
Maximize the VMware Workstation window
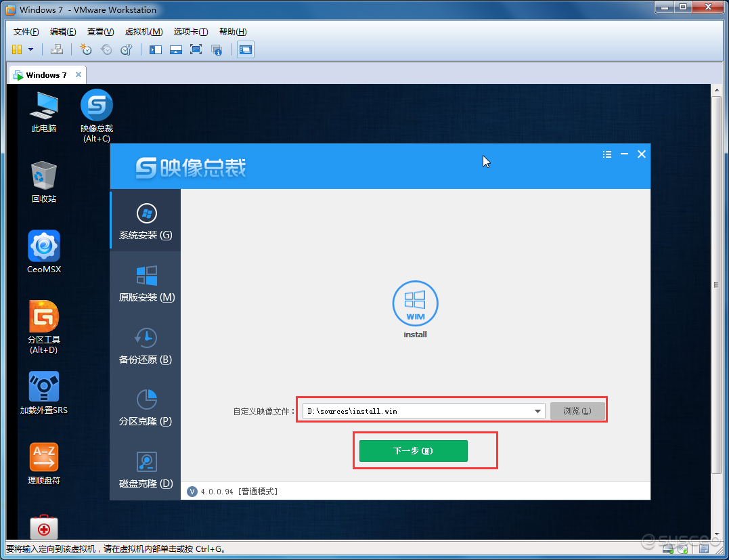point(682,7)
